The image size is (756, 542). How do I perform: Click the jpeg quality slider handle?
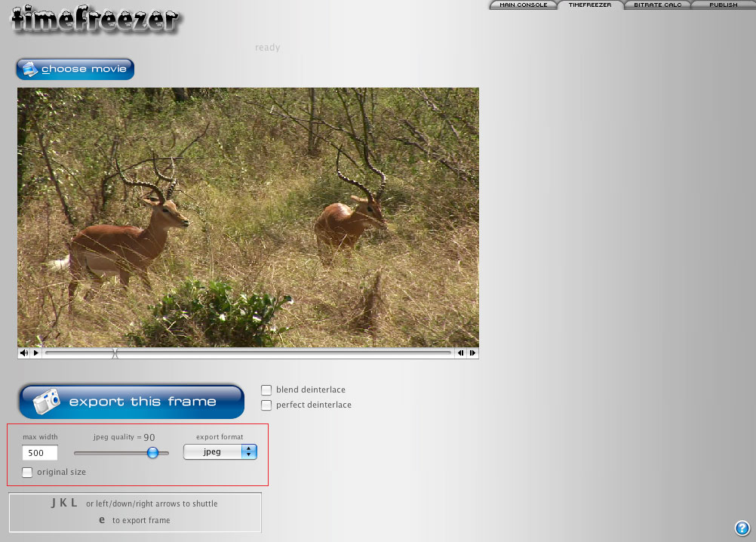[x=152, y=453]
